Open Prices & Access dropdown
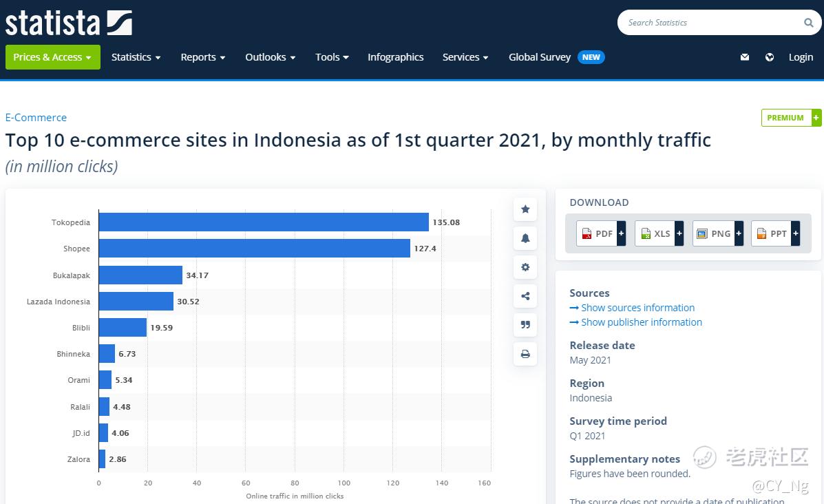Viewport: 824px width, 504px height. (x=52, y=56)
